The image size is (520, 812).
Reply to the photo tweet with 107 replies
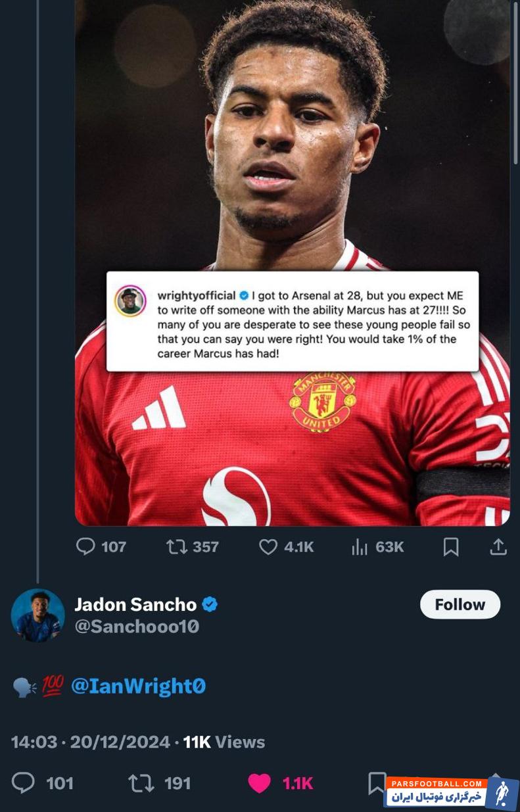[86, 546]
